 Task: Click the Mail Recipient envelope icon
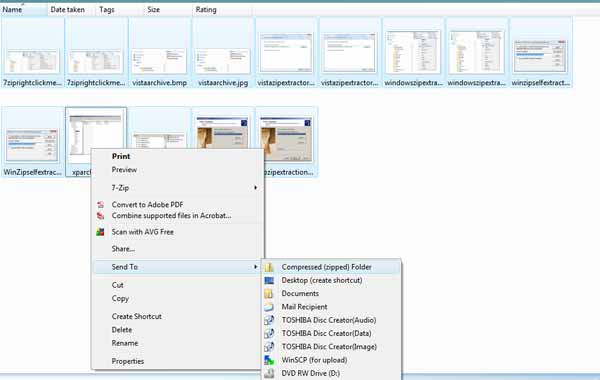coord(269,307)
